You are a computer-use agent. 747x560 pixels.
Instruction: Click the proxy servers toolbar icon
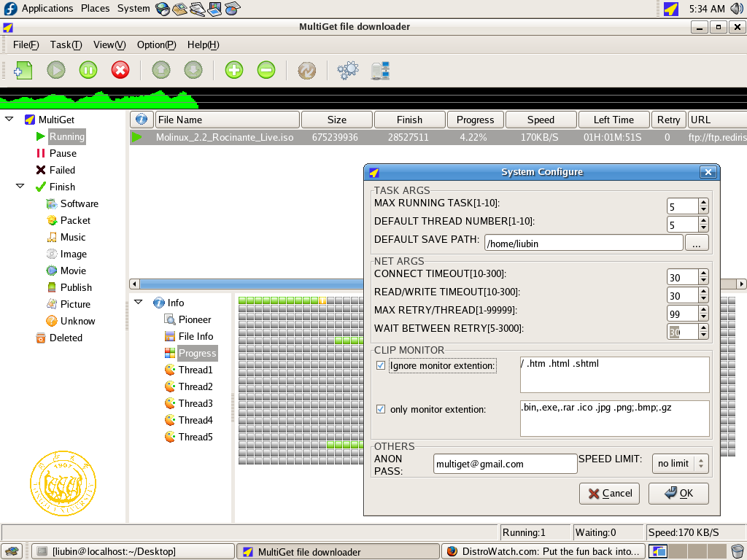380,70
